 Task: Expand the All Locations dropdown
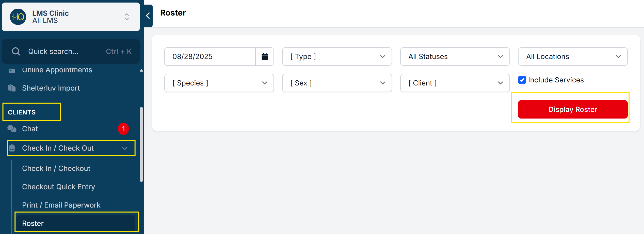(572, 56)
